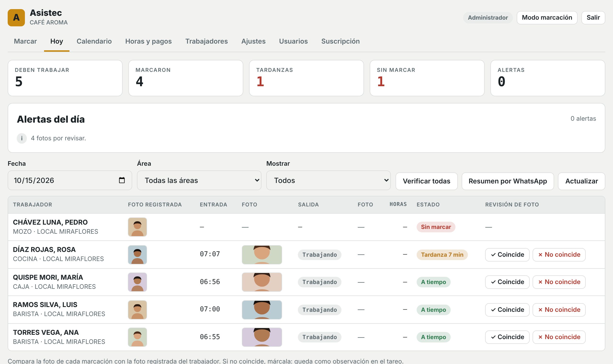Send Resumen por WhatsApp

click(508, 181)
